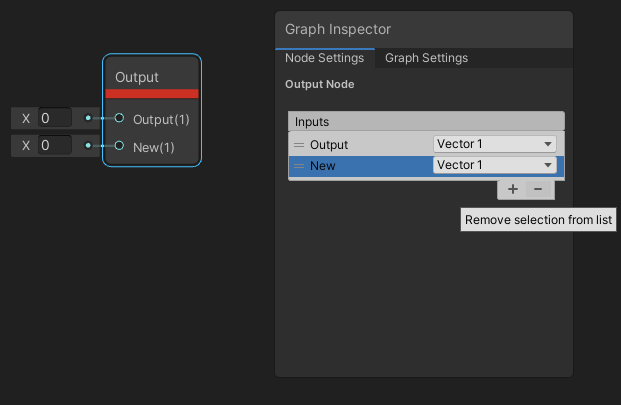
Task: Click the red color bar on the Output node
Action: coord(152,94)
